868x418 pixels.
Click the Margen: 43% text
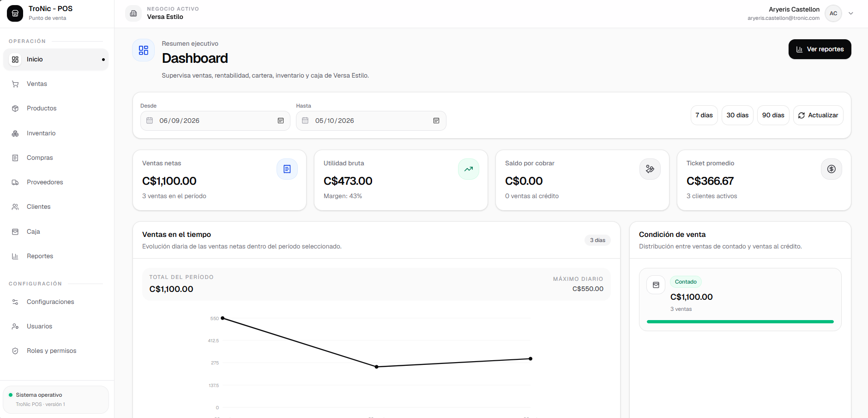click(343, 196)
